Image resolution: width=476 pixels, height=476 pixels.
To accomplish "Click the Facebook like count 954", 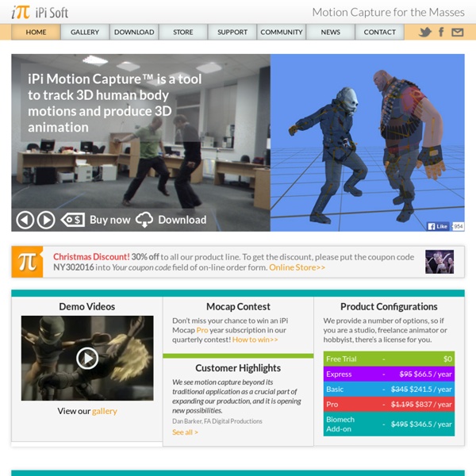I will [x=458, y=226].
